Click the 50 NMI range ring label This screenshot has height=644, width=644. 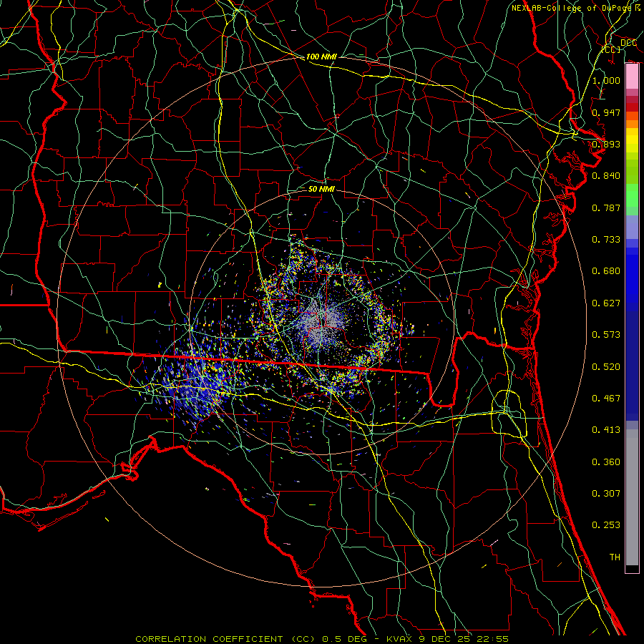click(321, 189)
